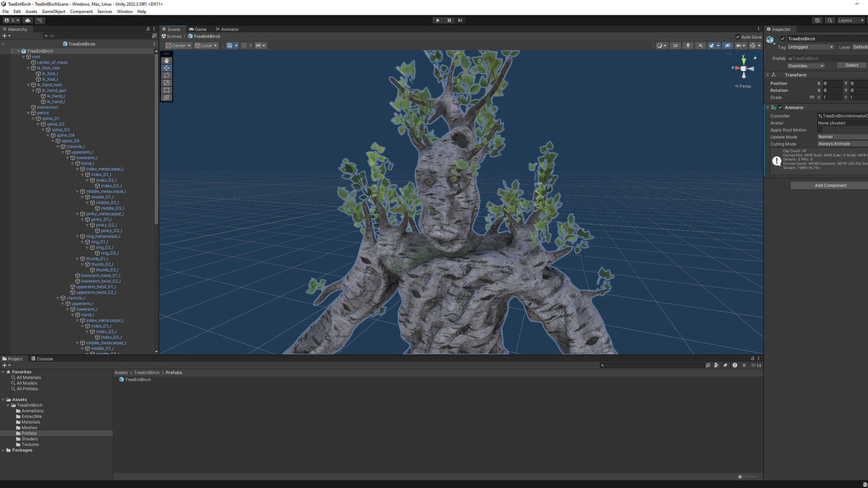The image size is (868, 488).
Task: Click the Add Component button
Action: (x=830, y=185)
